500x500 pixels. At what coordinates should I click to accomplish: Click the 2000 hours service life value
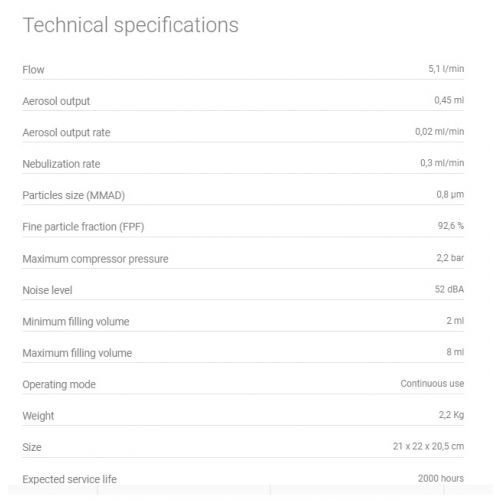[x=441, y=478]
